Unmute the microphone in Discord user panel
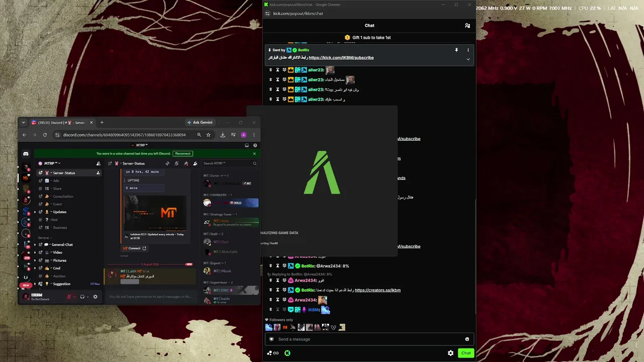Viewport: 644px width, 362px height. 69,297
